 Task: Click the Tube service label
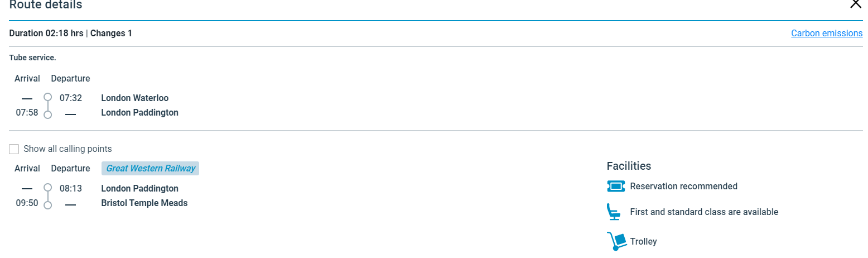tap(33, 58)
